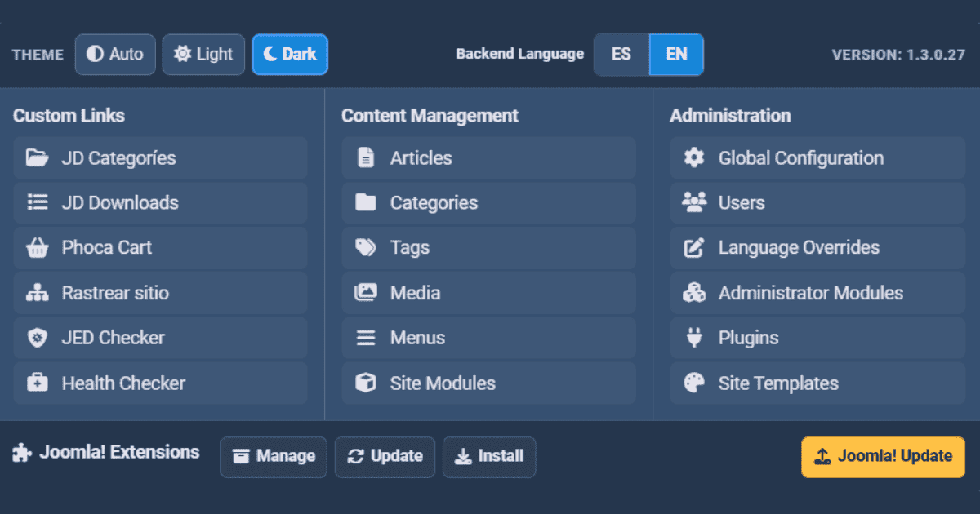Launch Health Checker
The height and width of the screenshot is (514, 980).
[160, 383]
